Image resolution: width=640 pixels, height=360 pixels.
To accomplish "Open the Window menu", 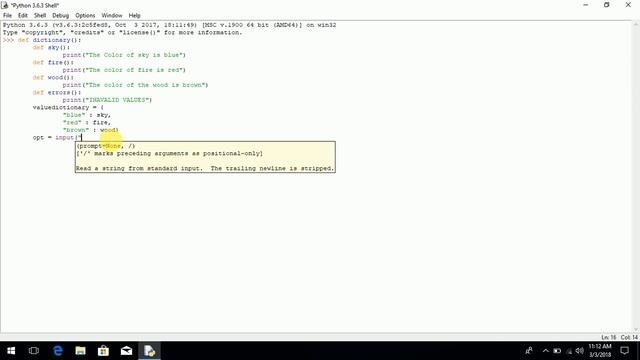I will pos(112,16).
